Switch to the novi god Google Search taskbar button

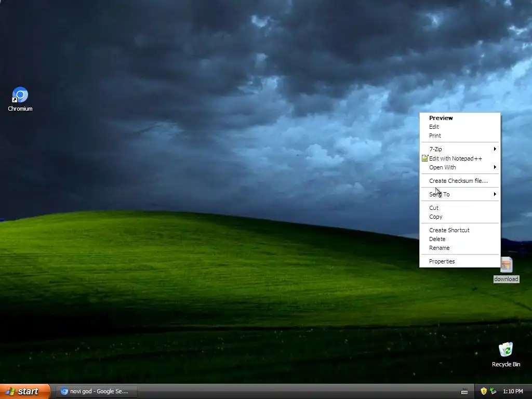tap(97, 392)
